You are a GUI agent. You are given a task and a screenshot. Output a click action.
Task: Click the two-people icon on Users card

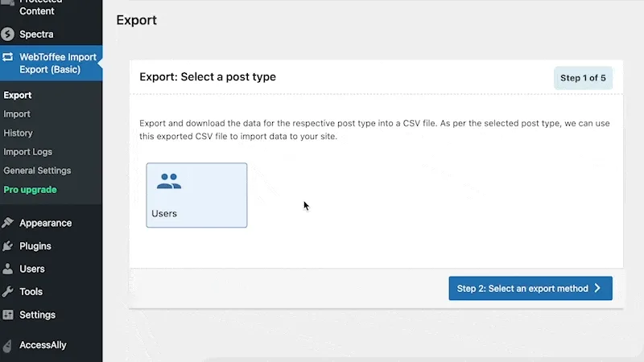[169, 181]
